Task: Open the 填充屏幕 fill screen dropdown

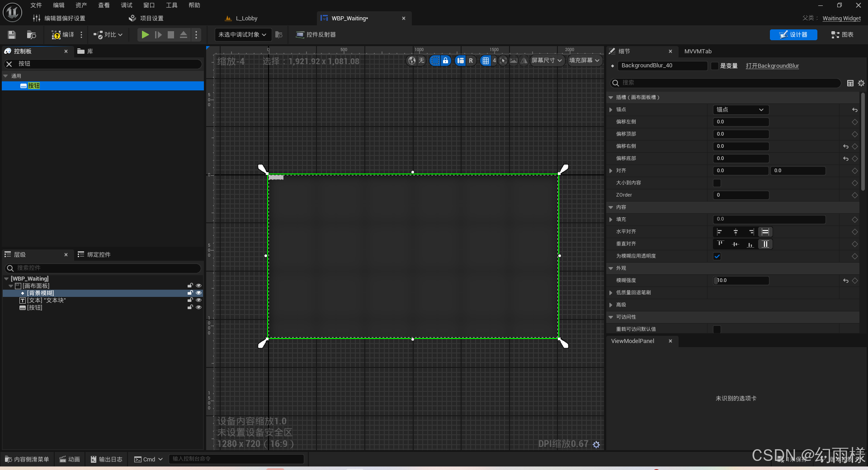Action: tap(584, 61)
